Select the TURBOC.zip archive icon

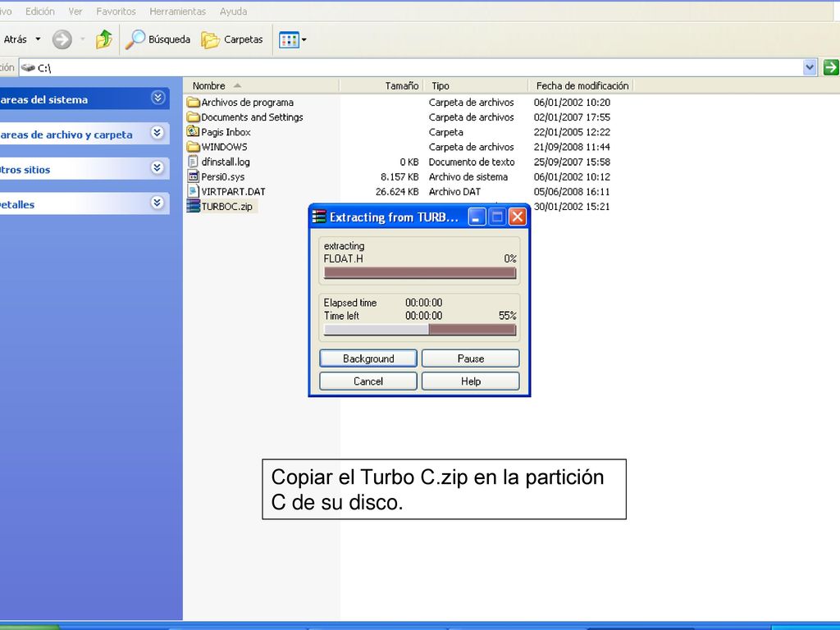[193, 206]
